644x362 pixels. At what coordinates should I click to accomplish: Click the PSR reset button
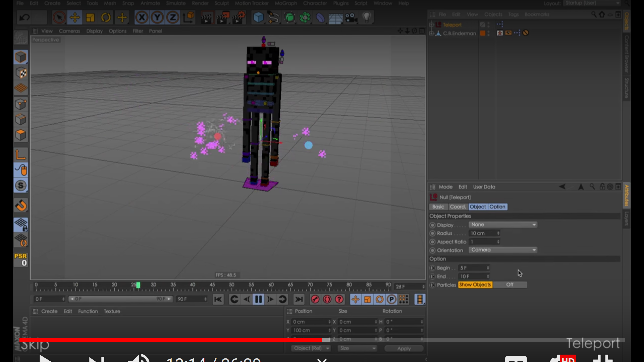click(21, 260)
